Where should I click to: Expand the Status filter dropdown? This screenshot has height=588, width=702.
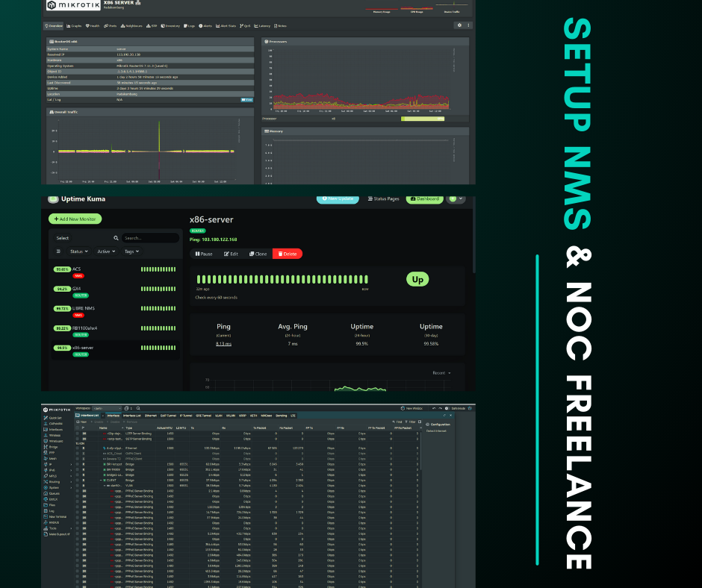click(78, 251)
